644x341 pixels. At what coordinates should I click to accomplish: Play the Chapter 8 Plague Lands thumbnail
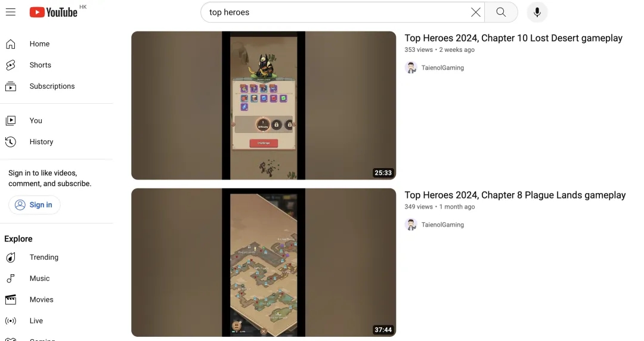pyautogui.click(x=264, y=262)
